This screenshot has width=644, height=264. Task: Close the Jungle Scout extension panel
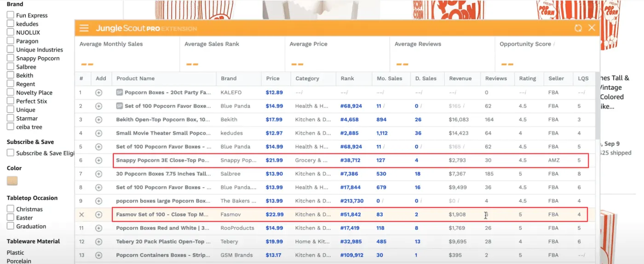[592, 28]
